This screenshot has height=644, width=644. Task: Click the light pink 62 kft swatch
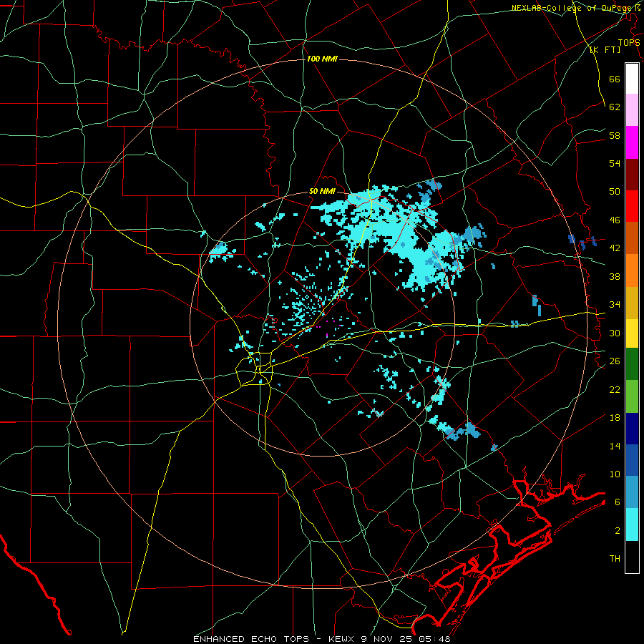click(632, 109)
